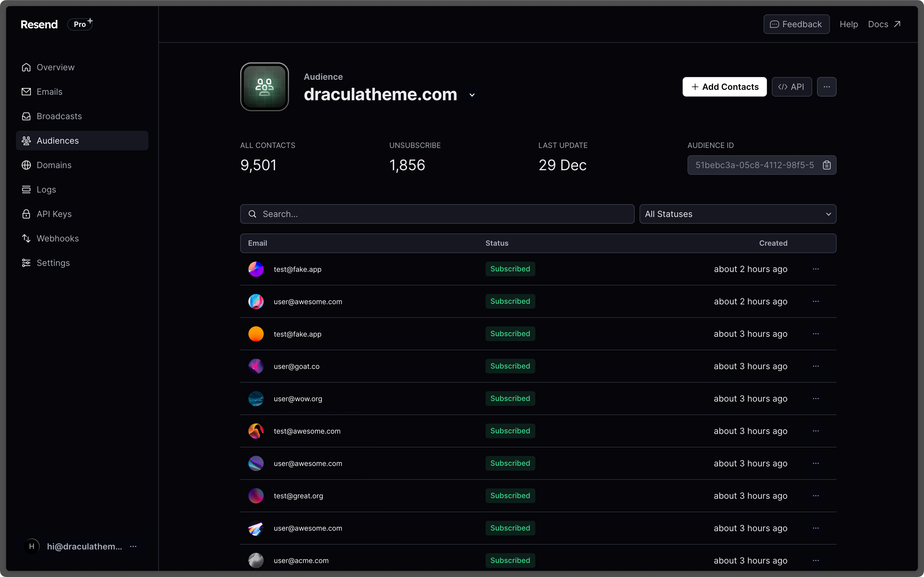This screenshot has height=577, width=924.
Task: Open the Docs external link
Action: [884, 24]
